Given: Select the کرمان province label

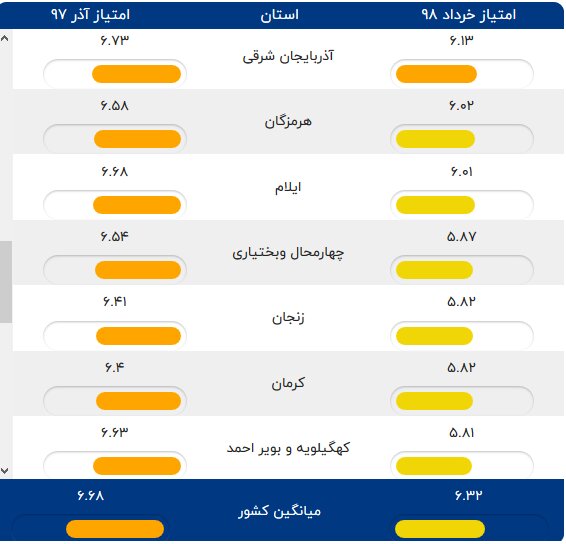Looking at the screenshot, I should click(288, 383).
